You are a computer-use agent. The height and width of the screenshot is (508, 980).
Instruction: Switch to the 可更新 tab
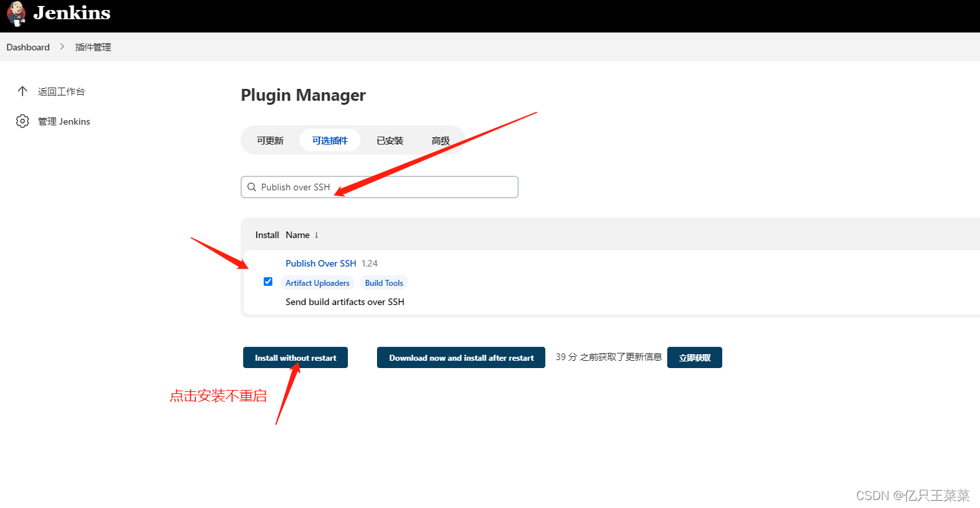coord(270,141)
